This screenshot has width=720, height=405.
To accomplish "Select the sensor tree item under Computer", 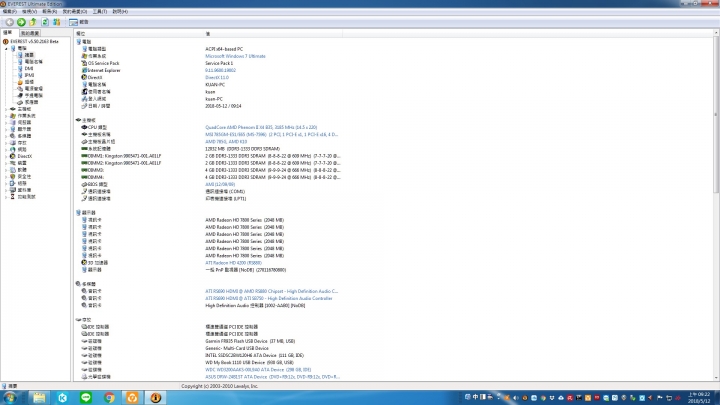I will (x=28, y=102).
